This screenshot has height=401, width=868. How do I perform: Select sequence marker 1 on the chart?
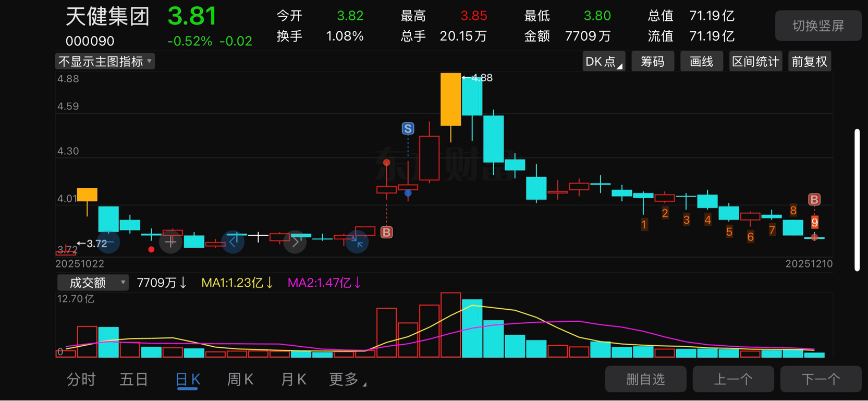coord(644,225)
